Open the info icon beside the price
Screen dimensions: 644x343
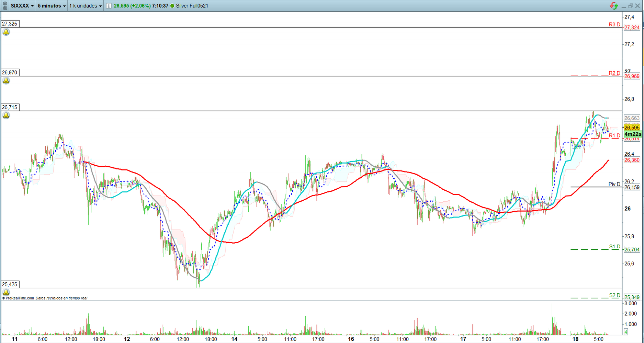[109, 6]
